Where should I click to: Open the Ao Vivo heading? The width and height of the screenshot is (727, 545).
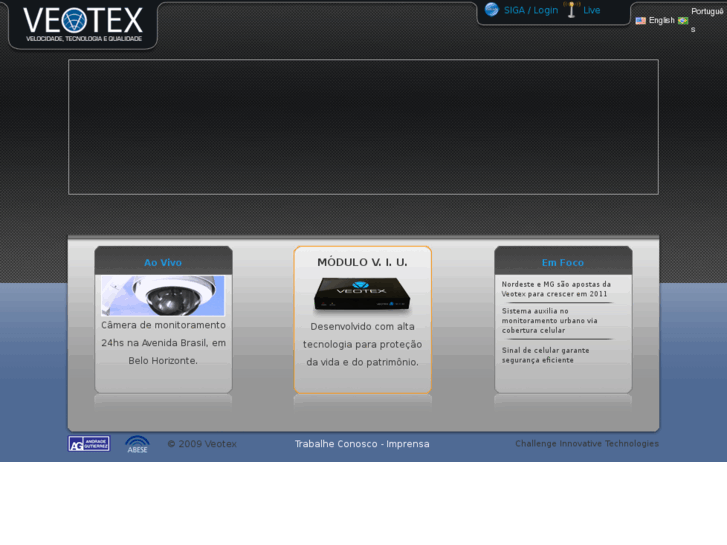tap(163, 263)
